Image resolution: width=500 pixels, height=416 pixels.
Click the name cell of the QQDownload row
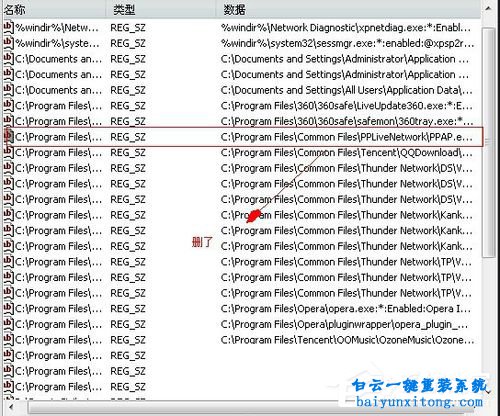tap(59, 153)
